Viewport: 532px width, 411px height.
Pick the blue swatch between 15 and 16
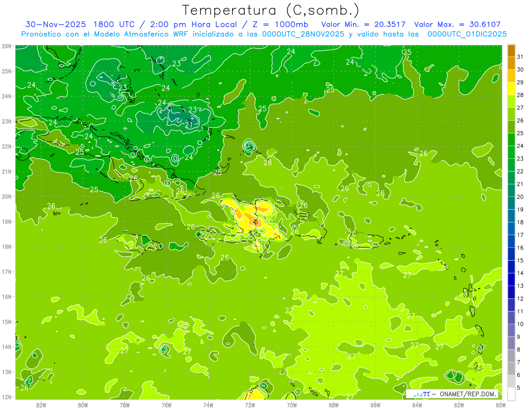pyautogui.click(x=511, y=254)
